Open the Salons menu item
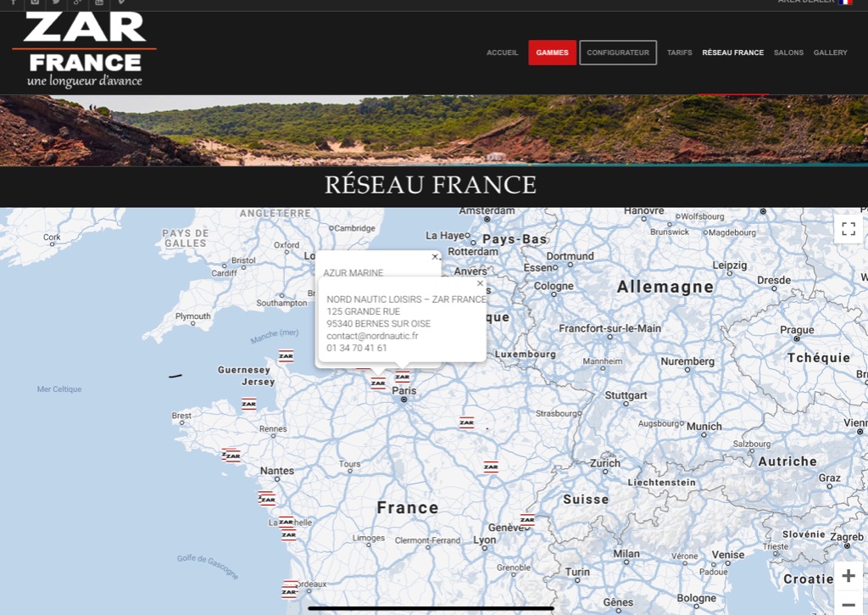Viewport: 868px width, 615px height. (x=788, y=53)
